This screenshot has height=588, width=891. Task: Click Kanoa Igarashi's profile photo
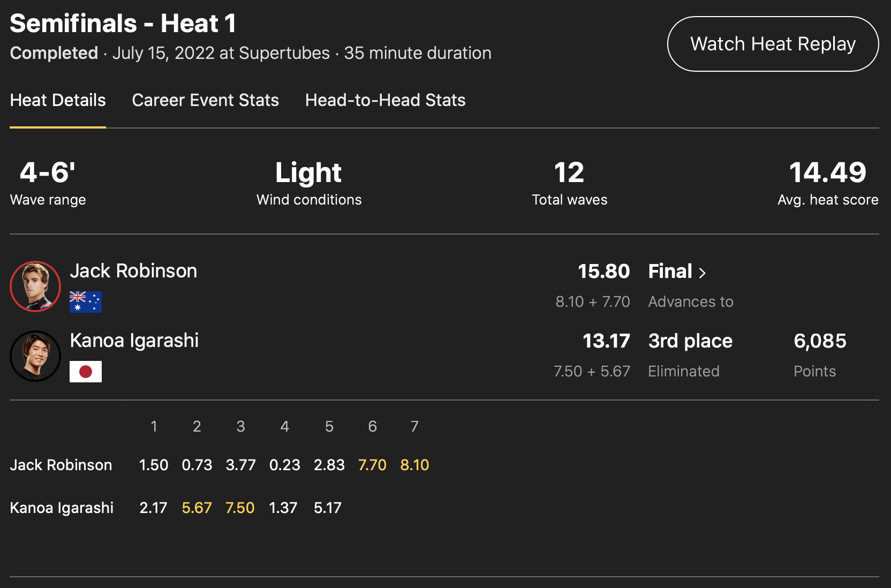(35, 356)
